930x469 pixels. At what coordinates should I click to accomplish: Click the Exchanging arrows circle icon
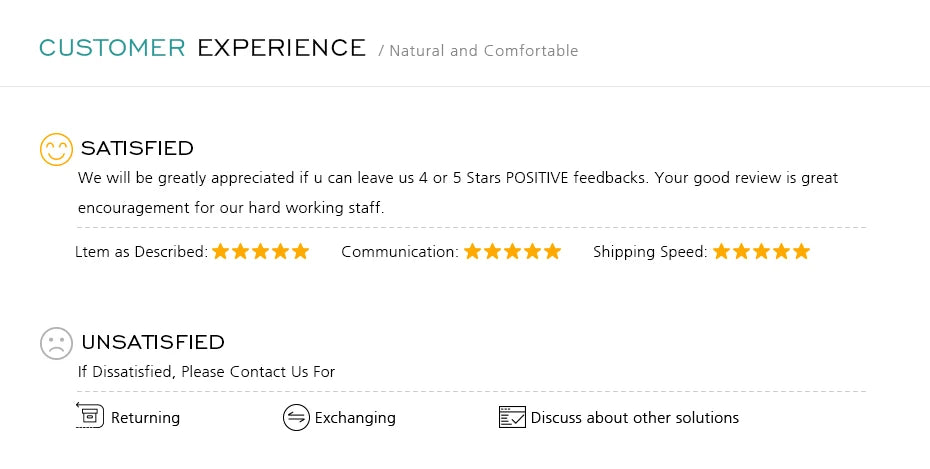[x=296, y=417]
